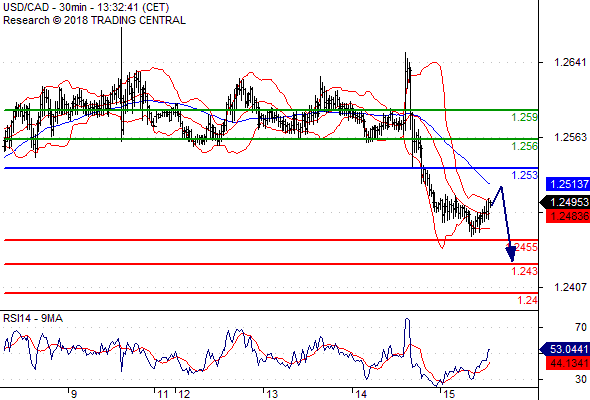
Task: Click the blue 1.253 pivot label
Action: click(x=524, y=175)
